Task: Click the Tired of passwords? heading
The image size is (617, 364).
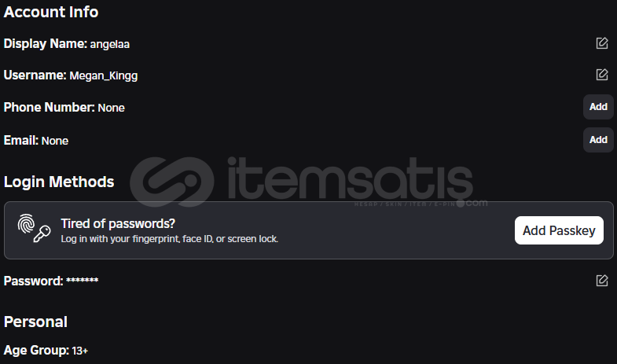Action: click(x=118, y=223)
